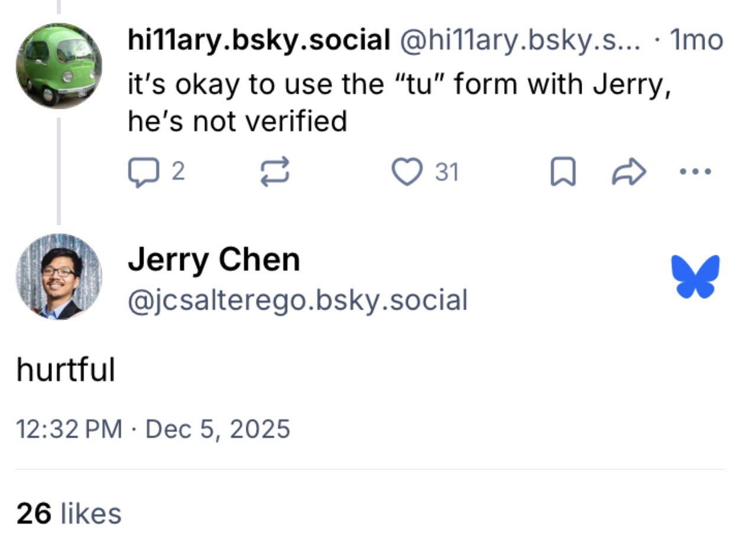Visit the Jerry Chen display name link
Screen dimensions: 756x553
pyautogui.click(x=214, y=259)
